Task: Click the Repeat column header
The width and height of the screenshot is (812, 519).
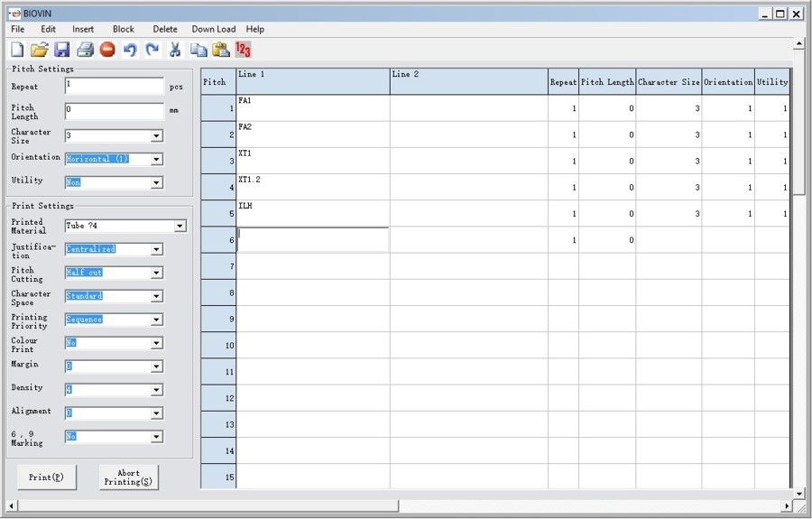Action: point(563,81)
